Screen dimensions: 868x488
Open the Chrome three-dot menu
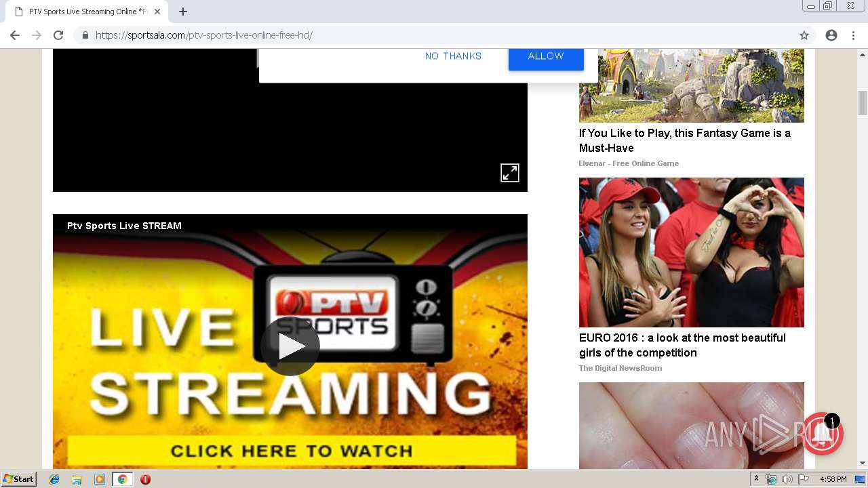(x=853, y=35)
